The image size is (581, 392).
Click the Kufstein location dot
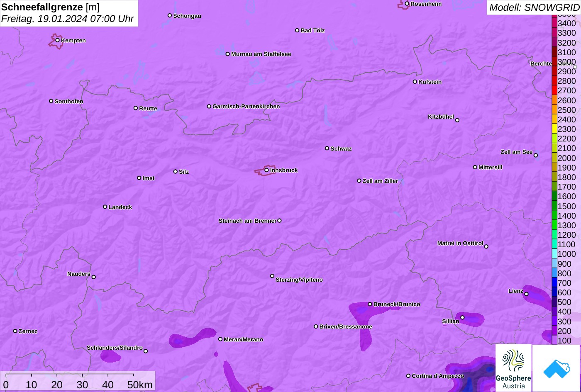tap(415, 82)
